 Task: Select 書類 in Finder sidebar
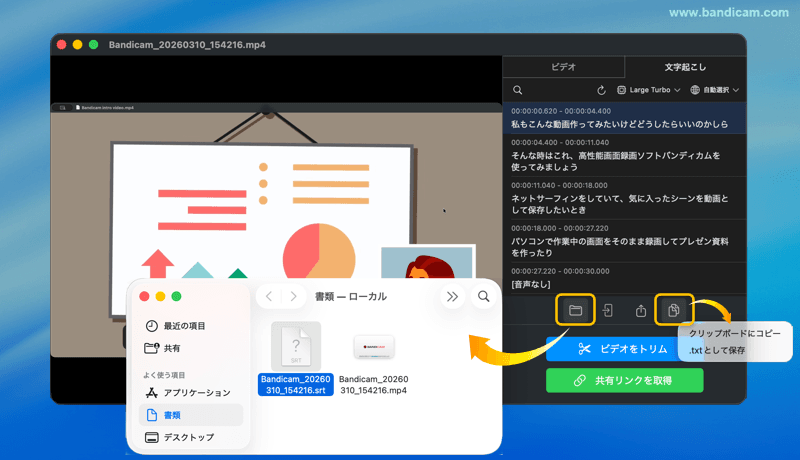click(x=191, y=415)
